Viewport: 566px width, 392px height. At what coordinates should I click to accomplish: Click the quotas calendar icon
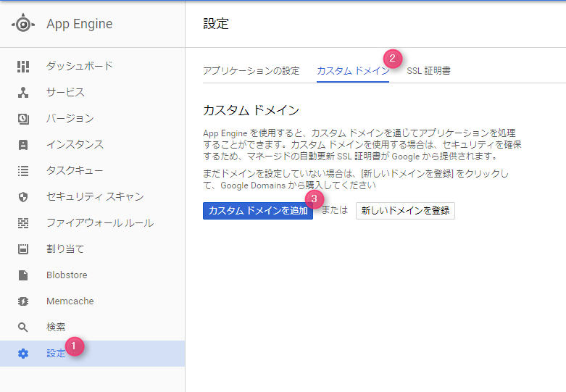click(23, 249)
